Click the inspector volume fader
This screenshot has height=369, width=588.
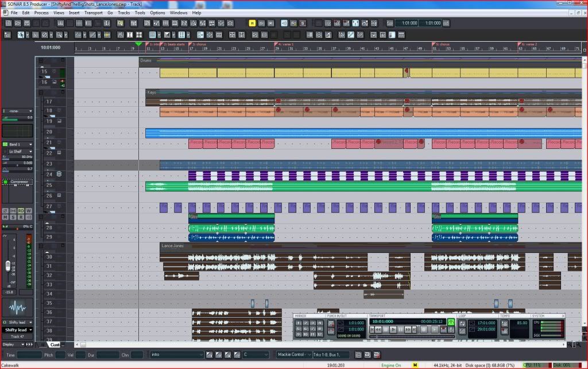pyautogui.click(x=8, y=266)
